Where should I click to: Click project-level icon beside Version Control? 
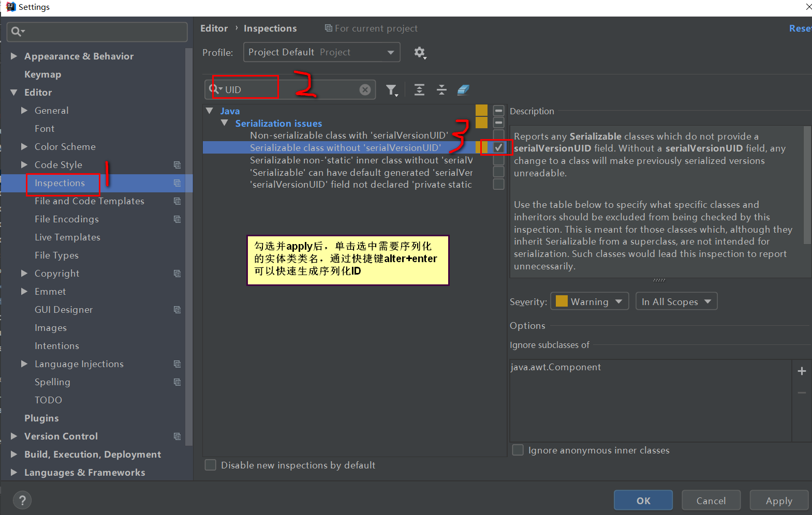tap(178, 436)
